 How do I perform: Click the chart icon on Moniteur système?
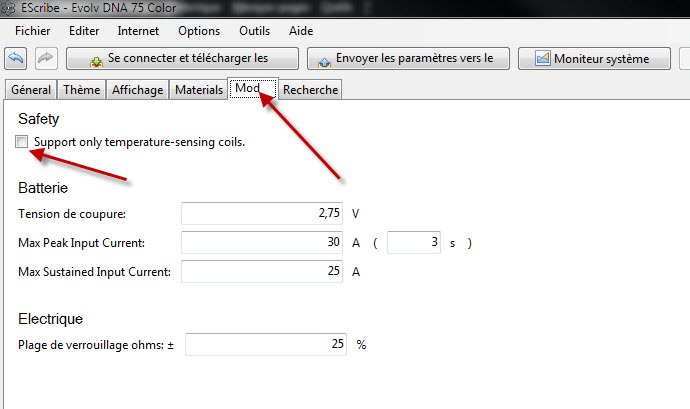point(543,58)
